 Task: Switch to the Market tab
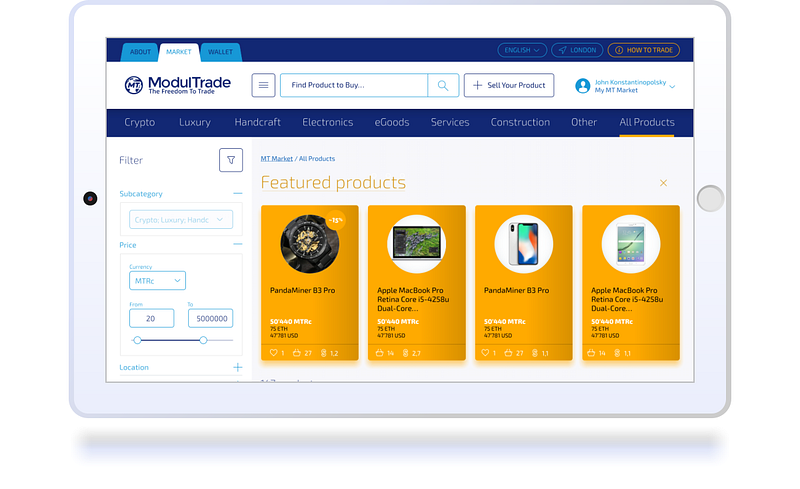[179, 52]
